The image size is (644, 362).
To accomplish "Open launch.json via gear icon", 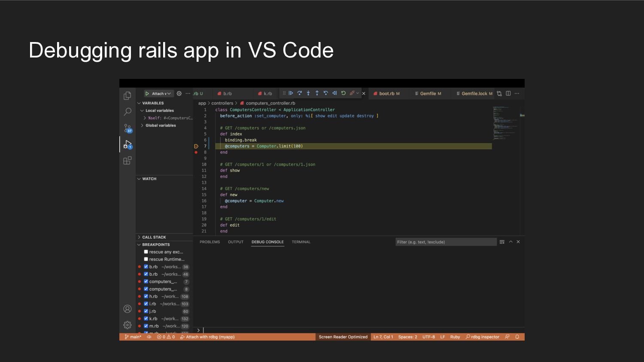I will (x=179, y=94).
